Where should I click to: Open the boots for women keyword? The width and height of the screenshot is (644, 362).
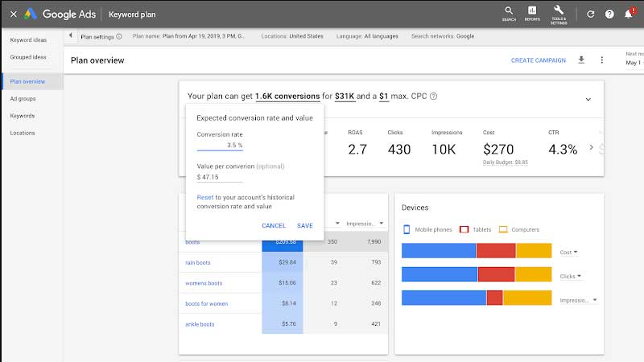(x=207, y=304)
